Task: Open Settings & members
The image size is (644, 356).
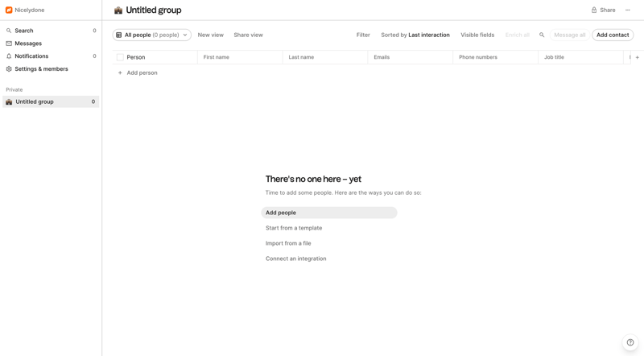Action: (x=51, y=68)
